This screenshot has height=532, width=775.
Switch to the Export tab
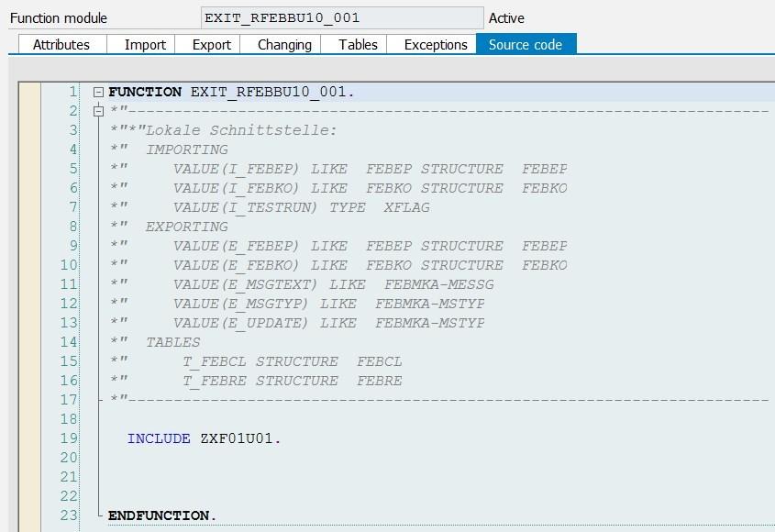click(x=207, y=45)
